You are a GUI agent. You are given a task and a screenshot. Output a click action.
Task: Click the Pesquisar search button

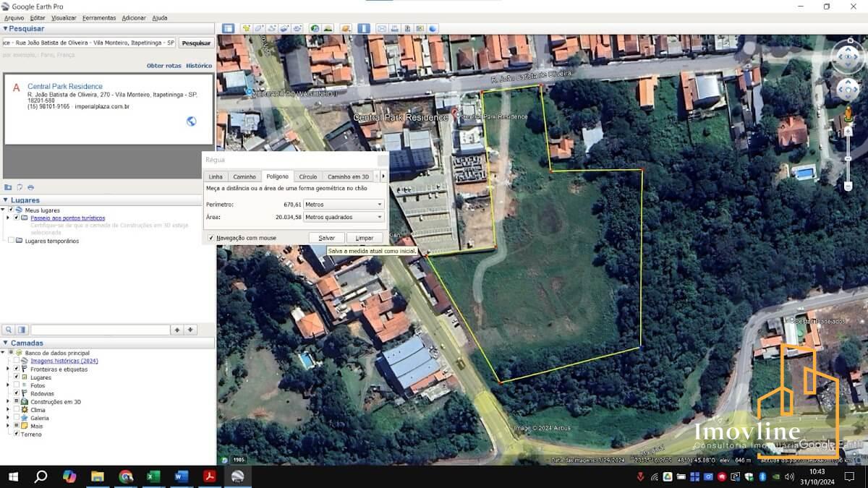[196, 43]
